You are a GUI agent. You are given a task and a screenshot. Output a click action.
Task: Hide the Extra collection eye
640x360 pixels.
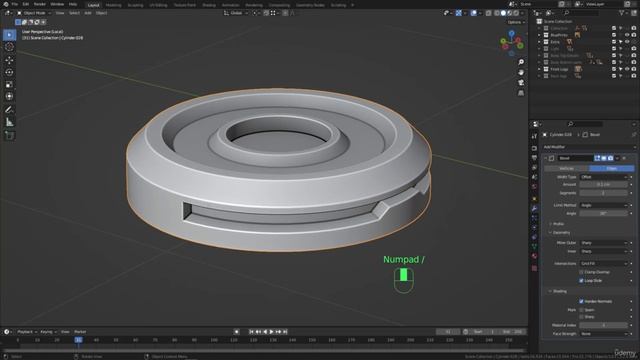pos(627,42)
